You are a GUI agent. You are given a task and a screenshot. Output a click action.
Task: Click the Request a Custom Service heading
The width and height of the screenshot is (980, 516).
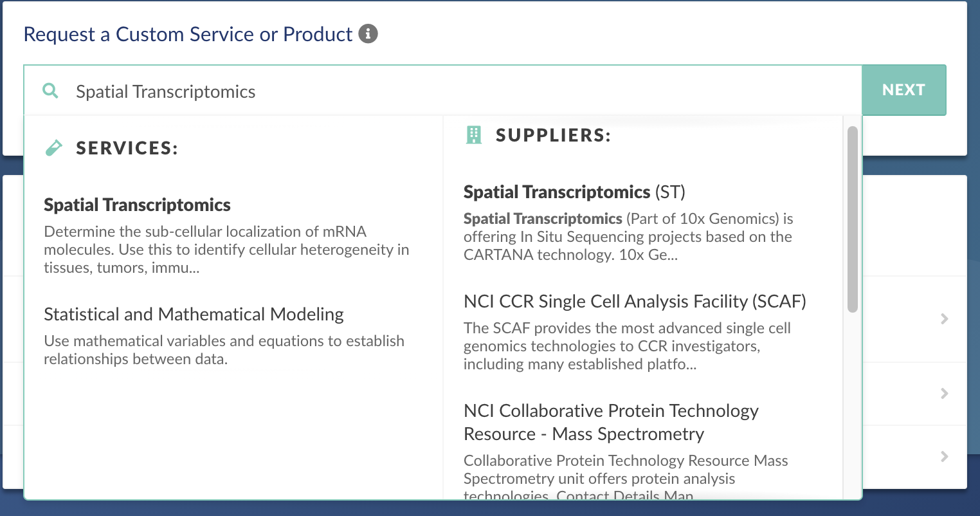188,34
